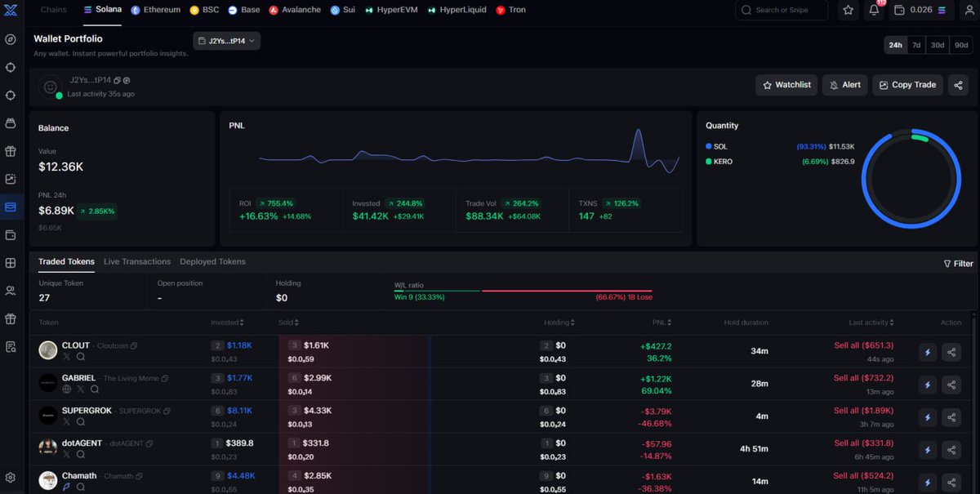
Task: Click the win/lose ratio bar
Action: (523, 291)
